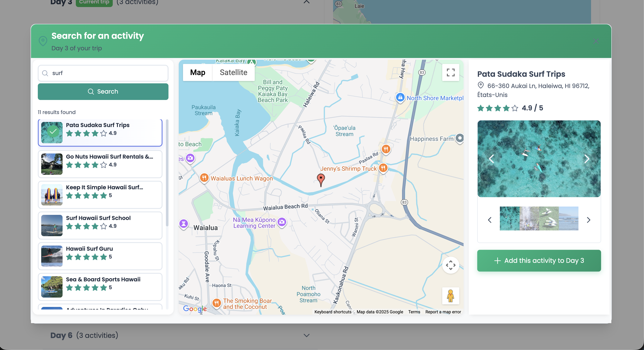Click the results list scrollbar
Viewport: 644px width, 350px height.
click(x=167, y=173)
